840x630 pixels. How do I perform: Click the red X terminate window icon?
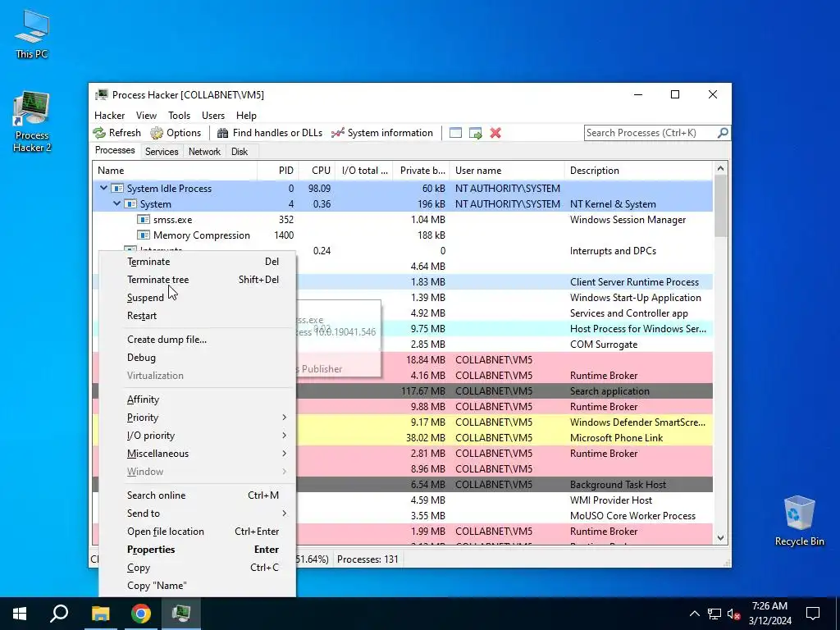pyautogui.click(x=495, y=133)
